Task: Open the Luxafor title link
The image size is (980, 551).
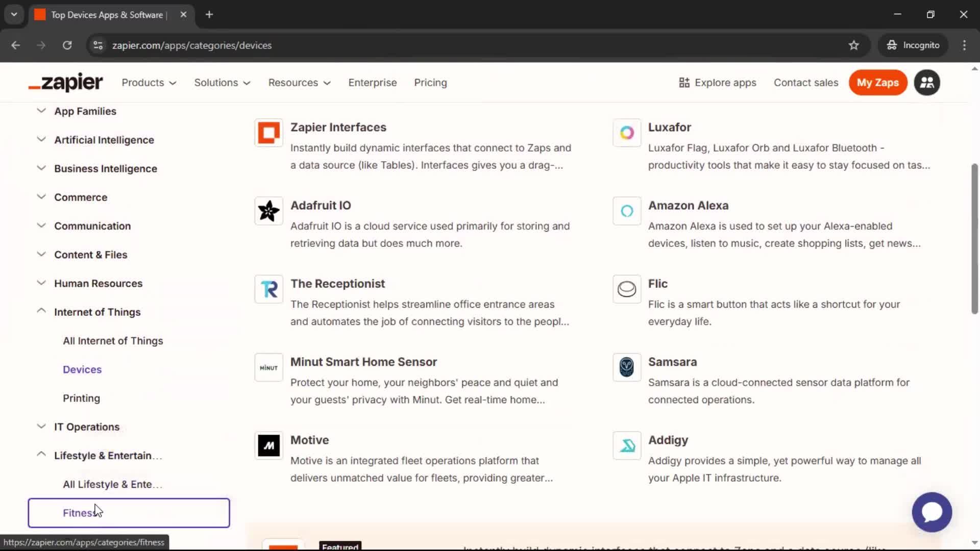Action: coord(669,127)
